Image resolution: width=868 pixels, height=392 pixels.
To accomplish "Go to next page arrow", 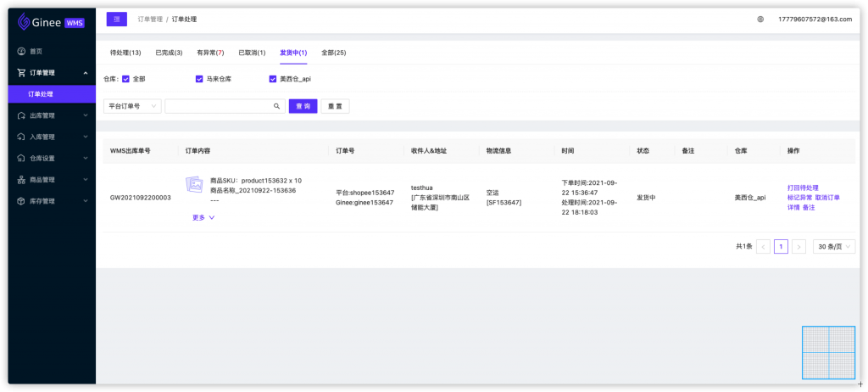I will tap(798, 247).
